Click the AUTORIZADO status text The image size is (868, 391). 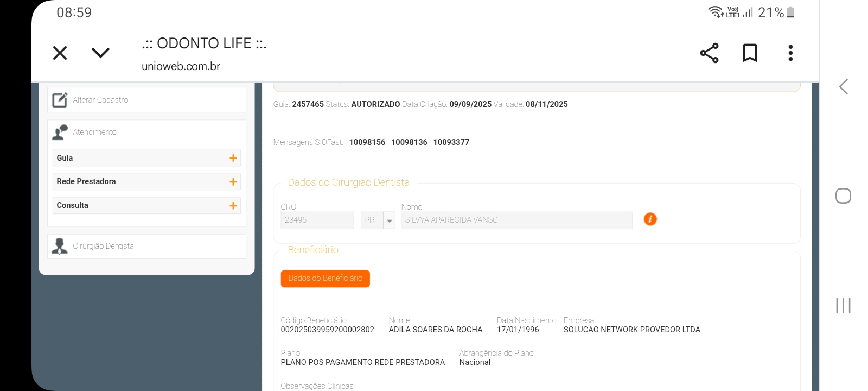pyautogui.click(x=375, y=104)
